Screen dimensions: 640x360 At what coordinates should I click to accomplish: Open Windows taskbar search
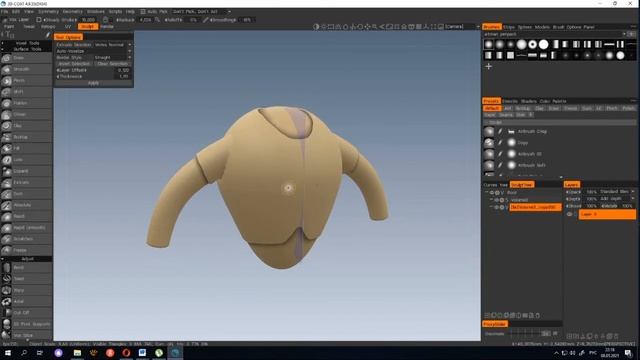pyautogui.click(x=24, y=353)
